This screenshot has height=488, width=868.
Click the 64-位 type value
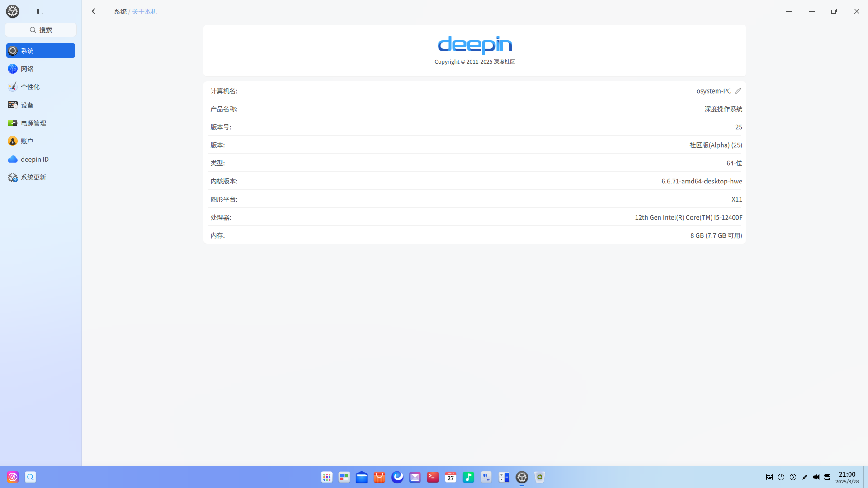point(734,163)
